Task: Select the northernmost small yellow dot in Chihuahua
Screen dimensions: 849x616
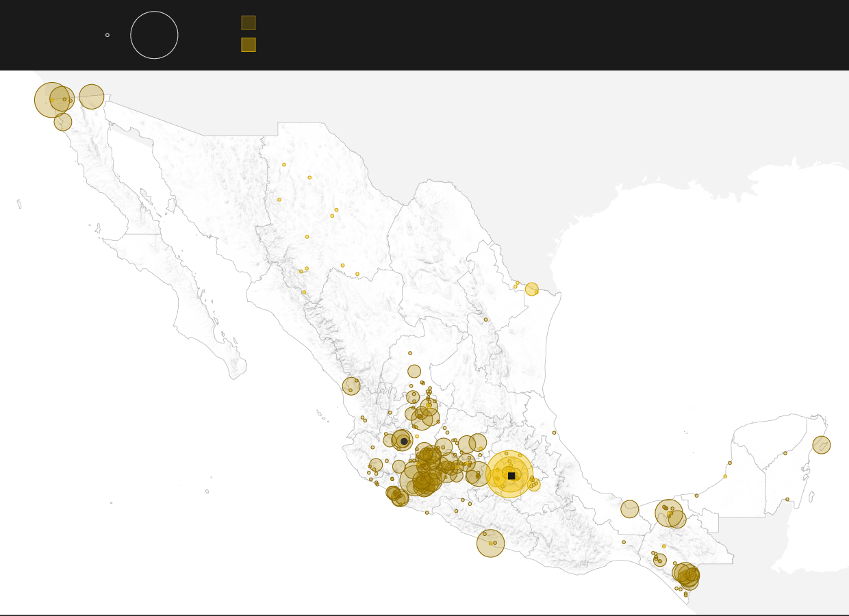Action: point(284,165)
